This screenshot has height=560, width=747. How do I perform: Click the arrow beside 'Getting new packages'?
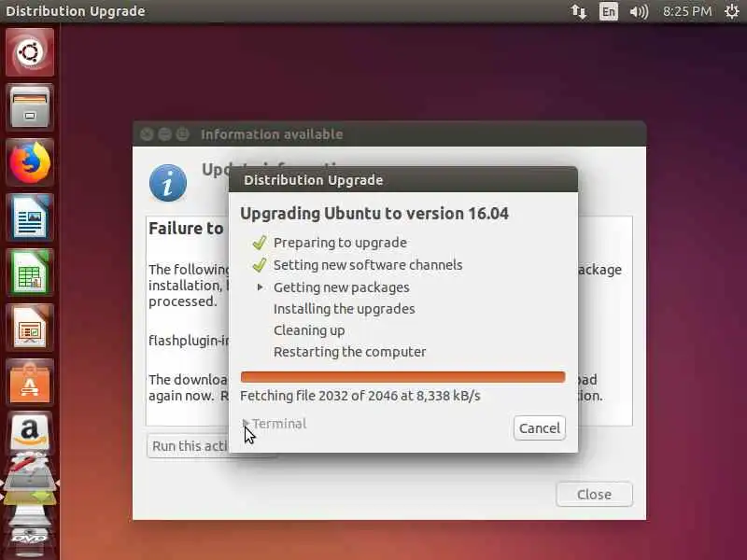point(261,287)
